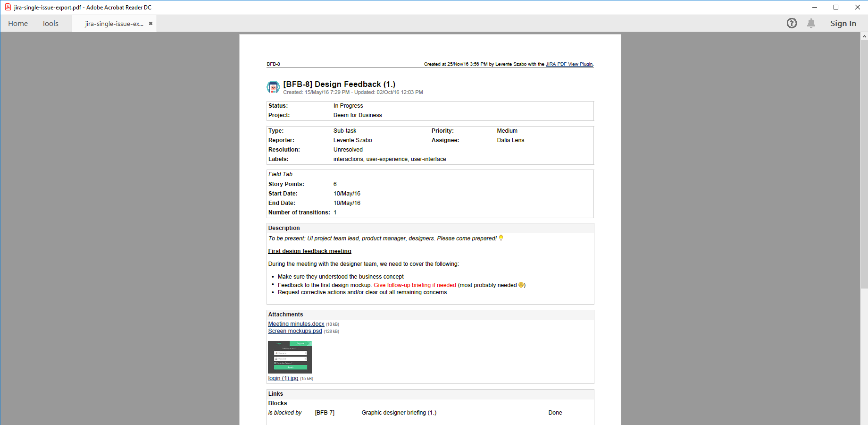Viewport: 868px width, 425px height.
Task: Follow the BFB-7 linked issue
Action: click(x=325, y=413)
